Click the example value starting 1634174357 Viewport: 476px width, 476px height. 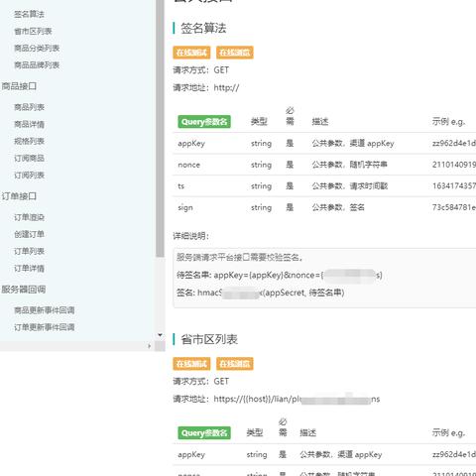click(x=454, y=186)
